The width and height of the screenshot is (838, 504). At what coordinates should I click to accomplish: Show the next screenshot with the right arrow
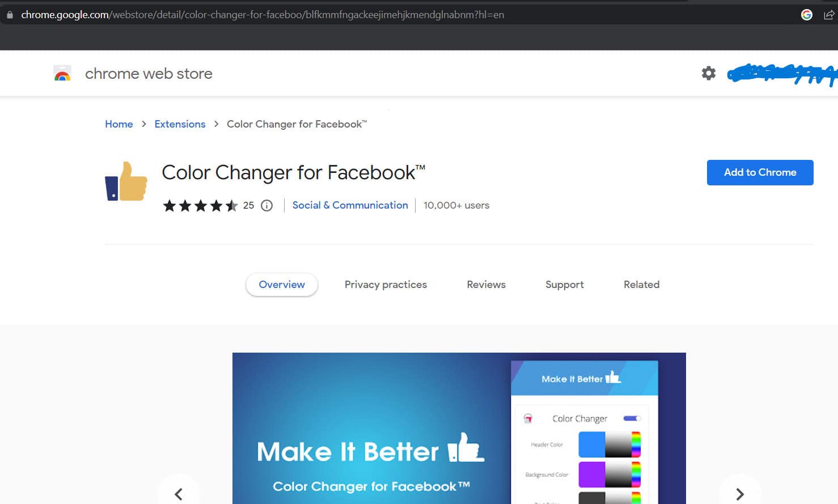click(739, 494)
